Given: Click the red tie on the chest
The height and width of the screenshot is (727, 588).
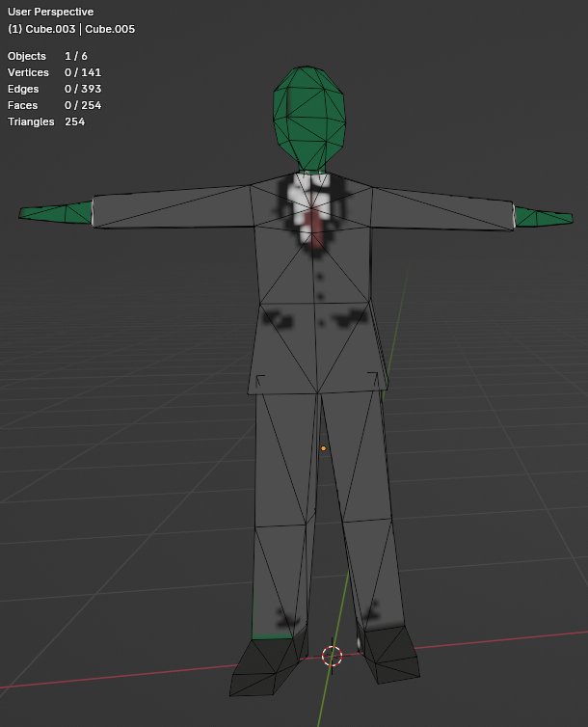Looking at the screenshot, I should click(316, 228).
